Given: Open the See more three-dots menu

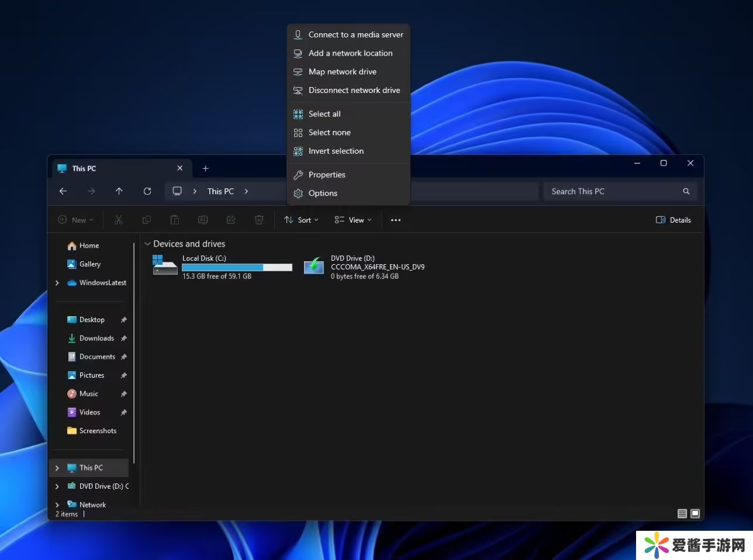Looking at the screenshot, I should (396, 220).
